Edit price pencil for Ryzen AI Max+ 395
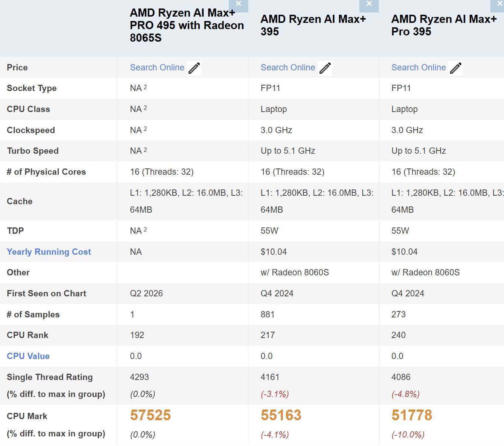Screen dimensions: 504x446 point(325,68)
